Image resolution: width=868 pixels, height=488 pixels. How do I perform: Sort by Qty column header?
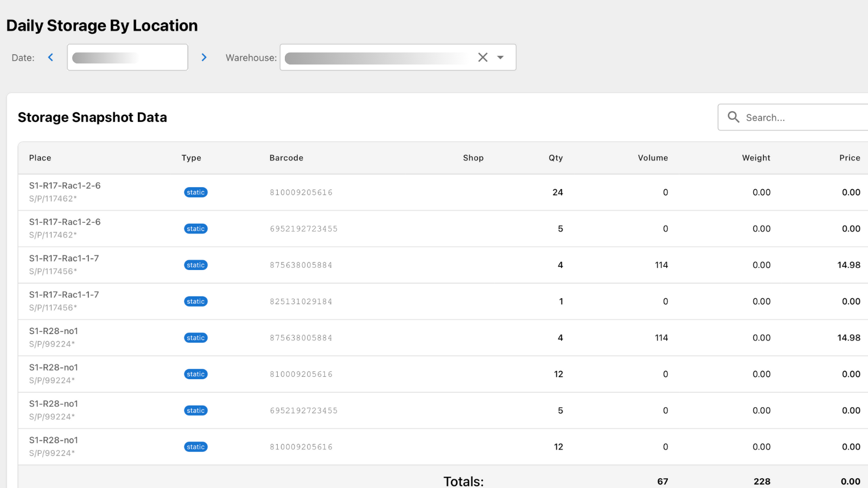click(x=556, y=158)
